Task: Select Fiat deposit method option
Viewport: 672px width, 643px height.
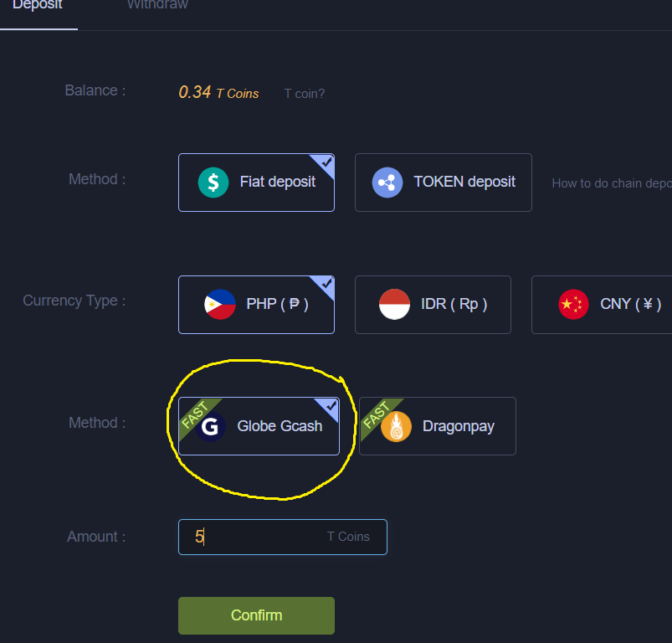Action: [x=256, y=183]
